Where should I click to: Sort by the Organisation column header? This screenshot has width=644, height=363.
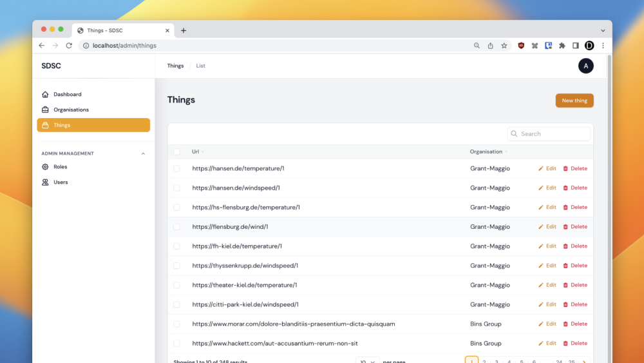(x=489, y=152)
